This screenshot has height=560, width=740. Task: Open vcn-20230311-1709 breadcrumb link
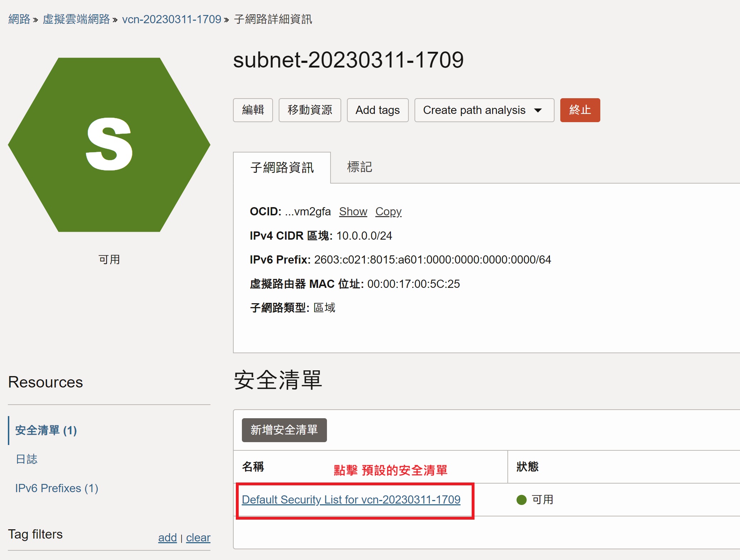tap(172, 19)
